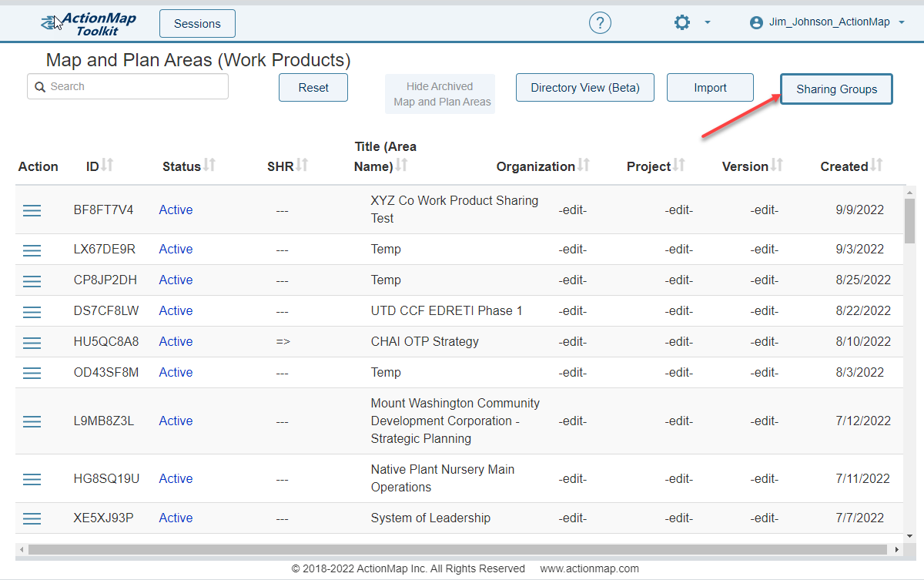Click the ID cell OD43SF8M
Viewport: 924px width, 580px height.
pos(106,373)
